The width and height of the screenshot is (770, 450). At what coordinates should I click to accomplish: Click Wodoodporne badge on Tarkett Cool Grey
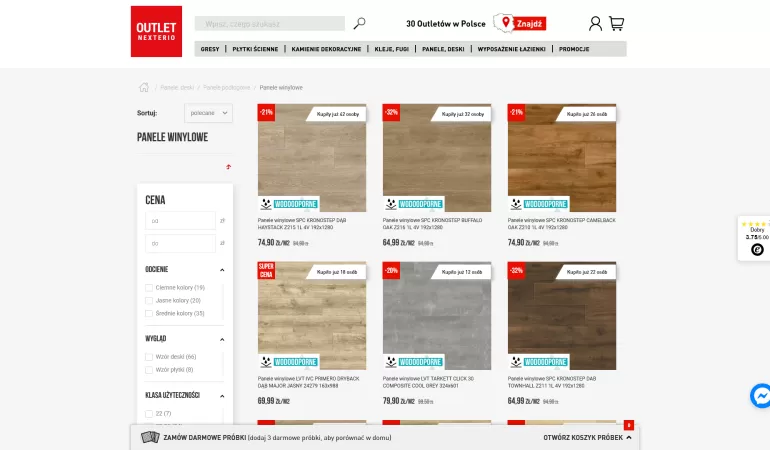(413, 362)
